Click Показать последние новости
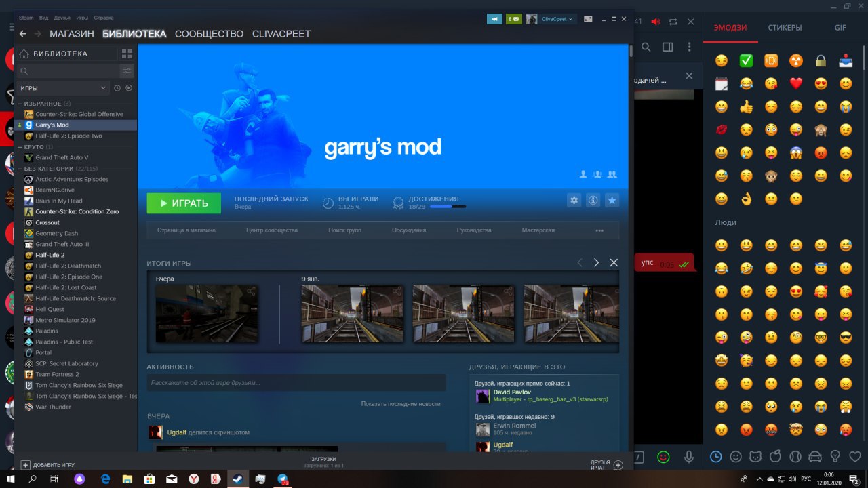This screenshot has height=488, width=868. pyautogui.click(x=401, y=404)
